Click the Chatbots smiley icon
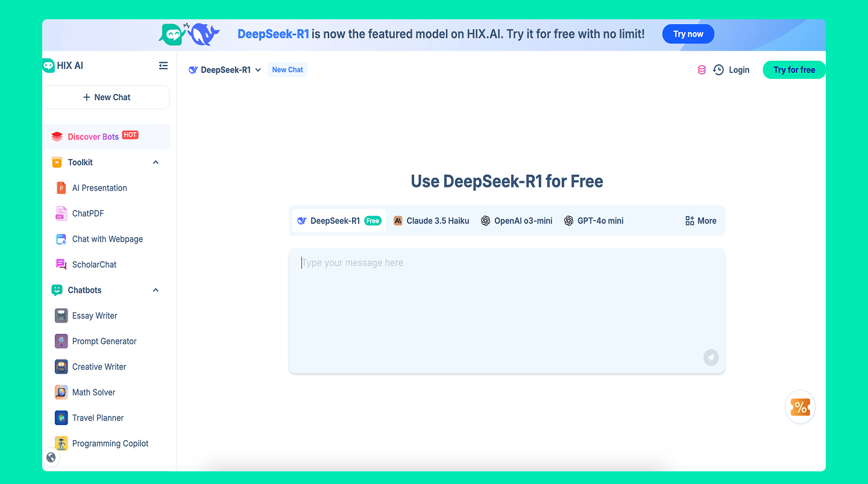868x484 pixels. pyautogui.click(x=57, y=291)
